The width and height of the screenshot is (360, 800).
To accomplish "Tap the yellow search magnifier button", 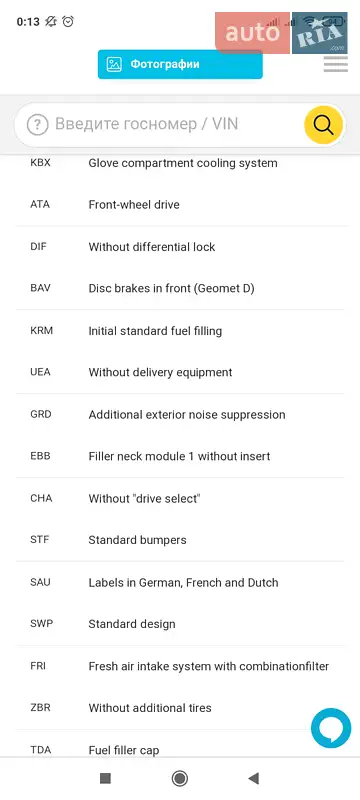I will [323, 124].
